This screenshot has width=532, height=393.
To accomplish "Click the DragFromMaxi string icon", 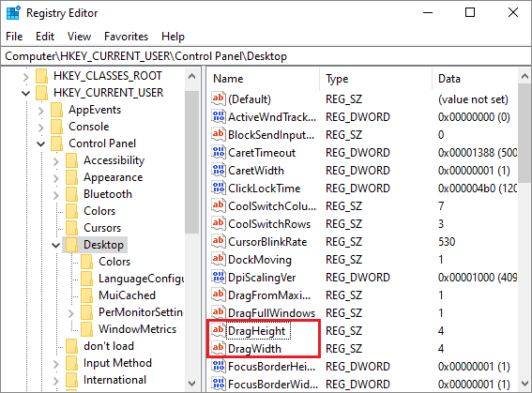I will coord(219,295).
